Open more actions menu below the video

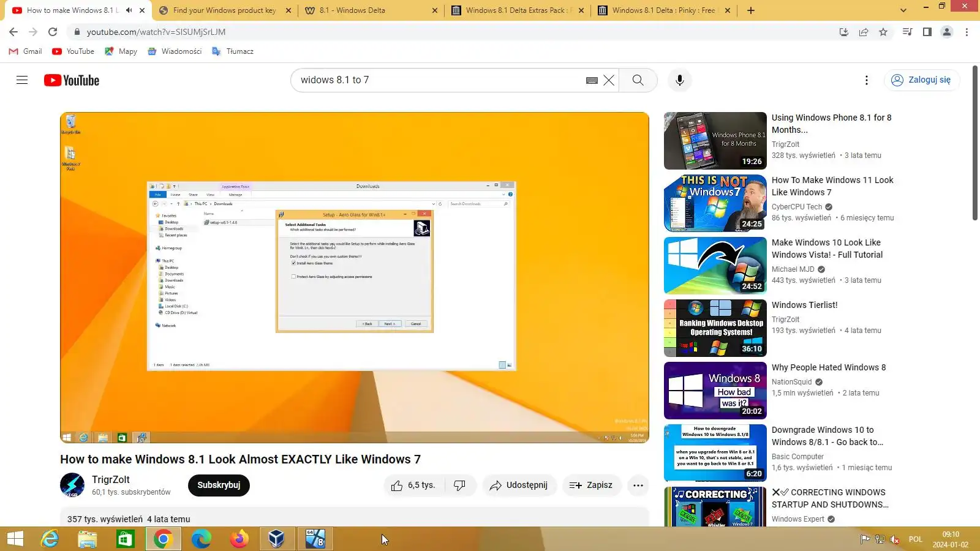point(638,485)
